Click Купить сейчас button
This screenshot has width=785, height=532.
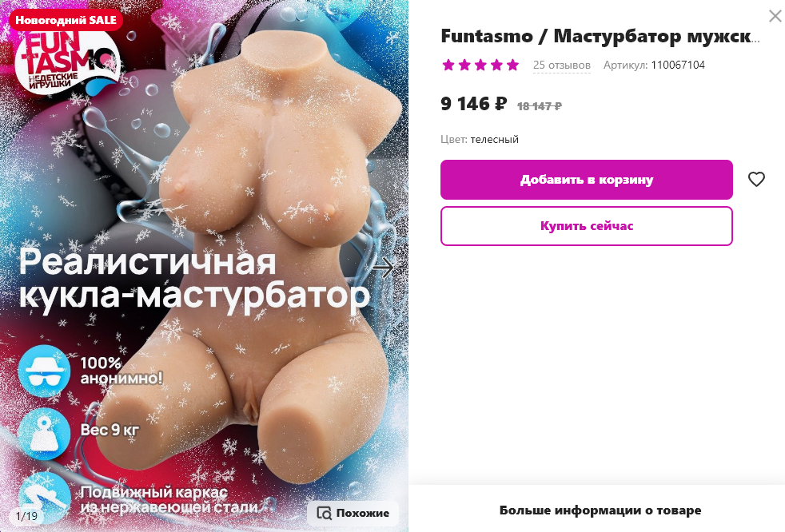586,226
